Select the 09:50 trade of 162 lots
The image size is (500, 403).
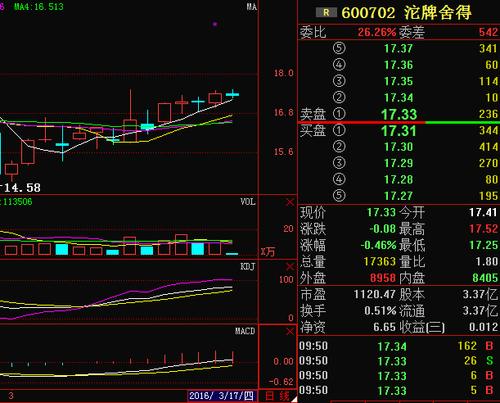397,346
